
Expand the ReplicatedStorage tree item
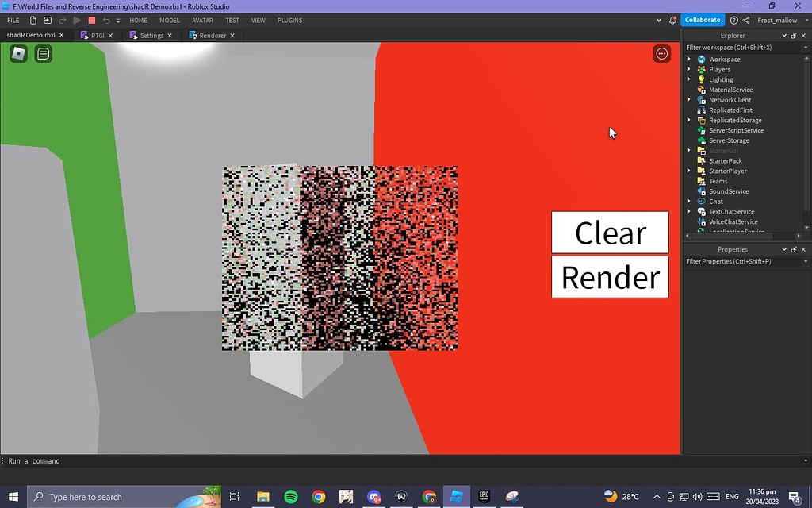(688, 120)
